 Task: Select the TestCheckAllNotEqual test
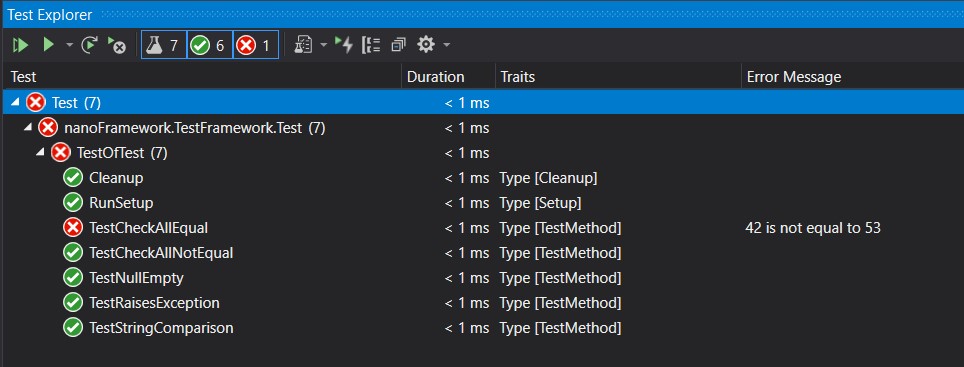482,253
